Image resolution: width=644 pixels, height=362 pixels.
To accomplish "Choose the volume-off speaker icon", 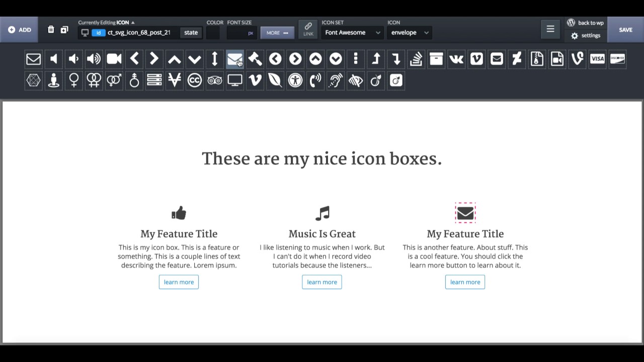I will tap(53, 59).
